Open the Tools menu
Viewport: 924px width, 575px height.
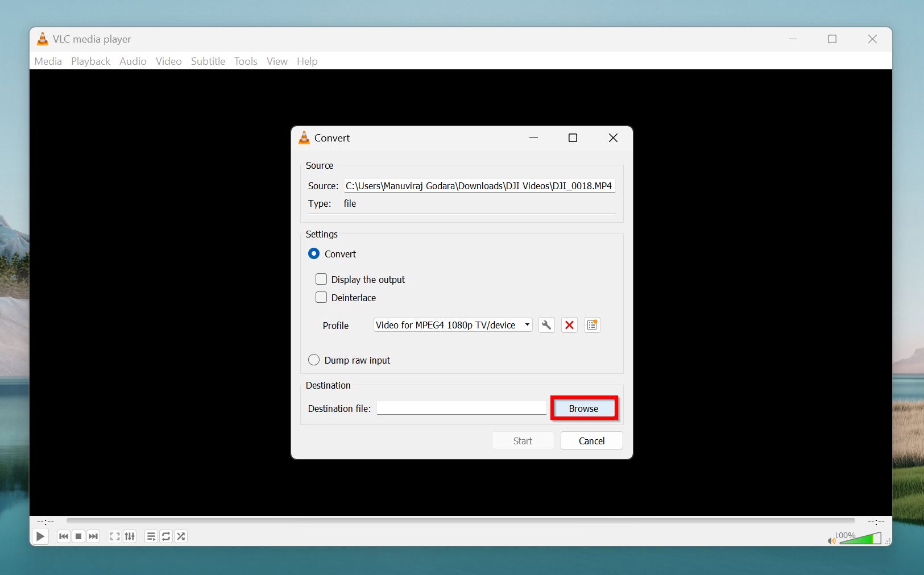(x=246, y=61)
